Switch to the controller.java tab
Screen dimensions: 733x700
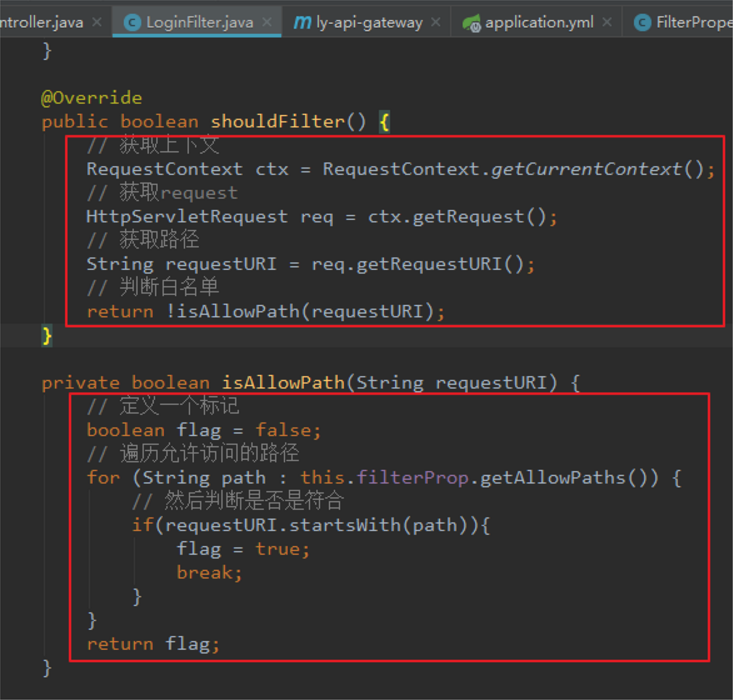[42, 22]
